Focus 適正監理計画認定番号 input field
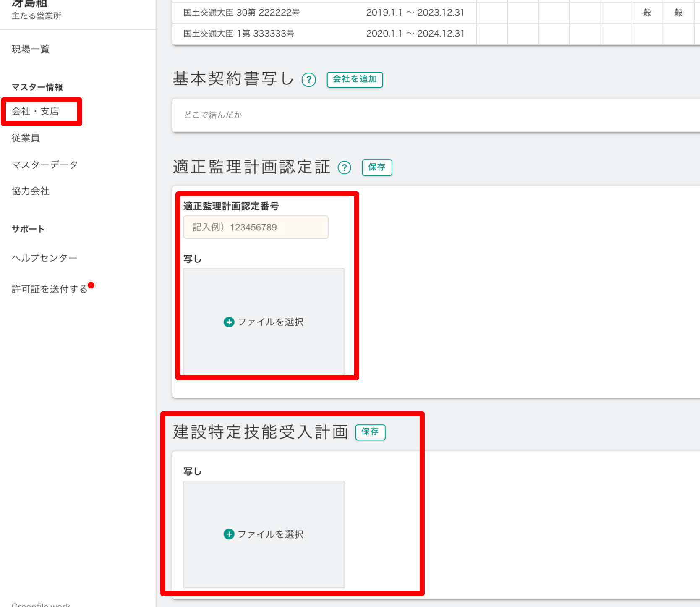Screen dimensions: 700x607 256,227
